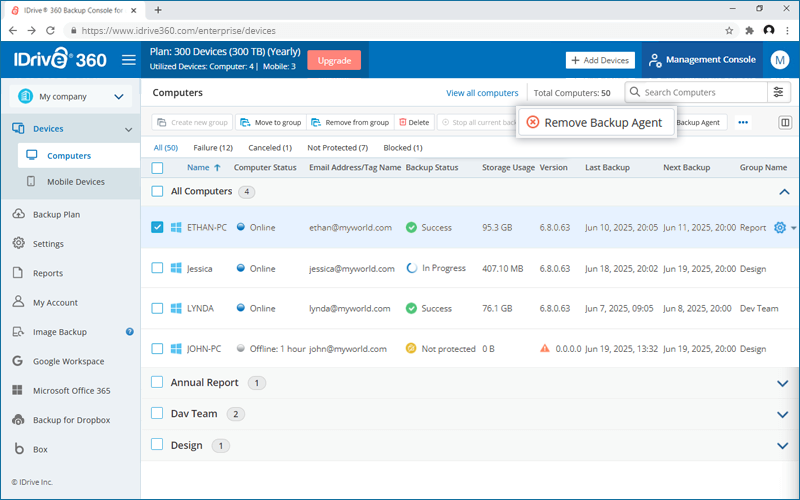
Task: Click the search magnifier icon
Action: (x=635, y=92)
